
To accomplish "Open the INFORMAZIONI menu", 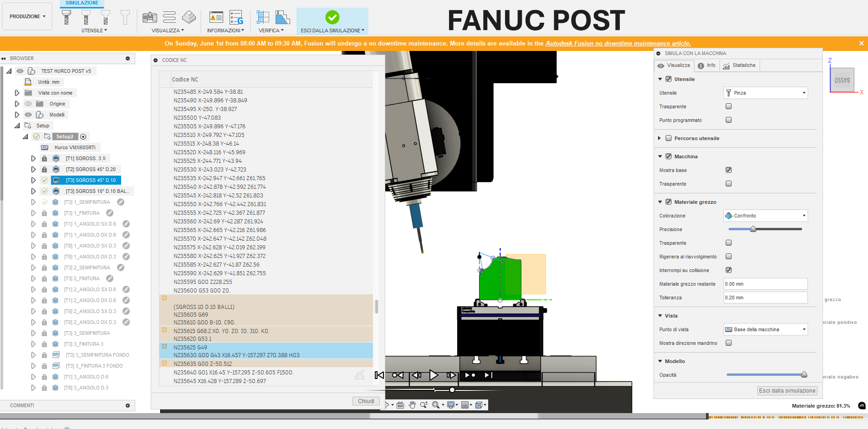I will [225, 30].
